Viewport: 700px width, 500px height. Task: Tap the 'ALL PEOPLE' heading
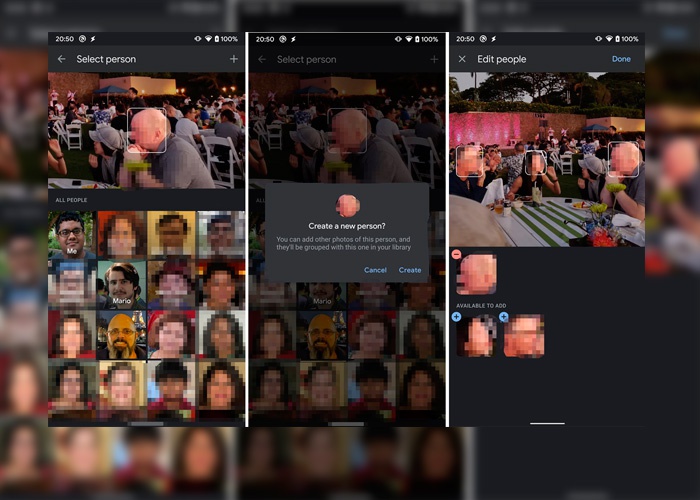(x=71, y=200)
